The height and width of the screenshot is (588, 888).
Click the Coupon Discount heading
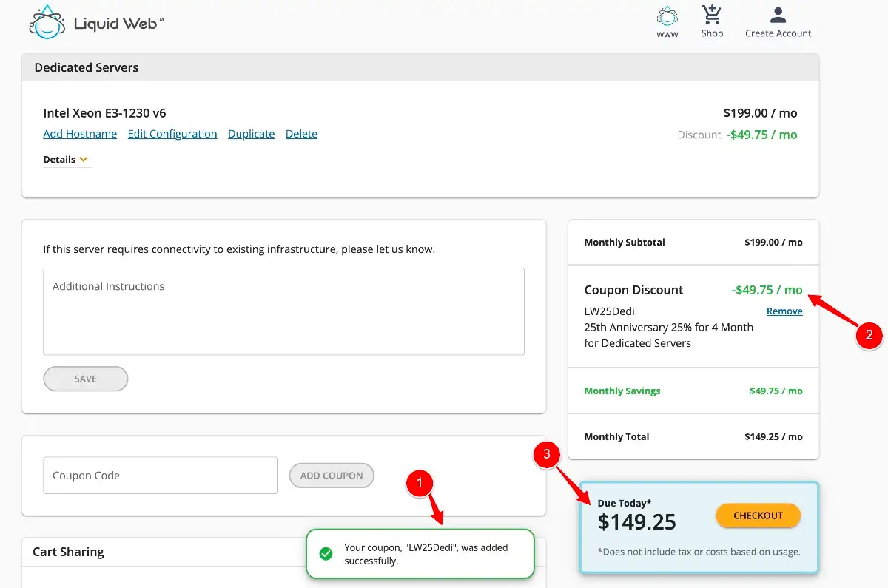633,290
